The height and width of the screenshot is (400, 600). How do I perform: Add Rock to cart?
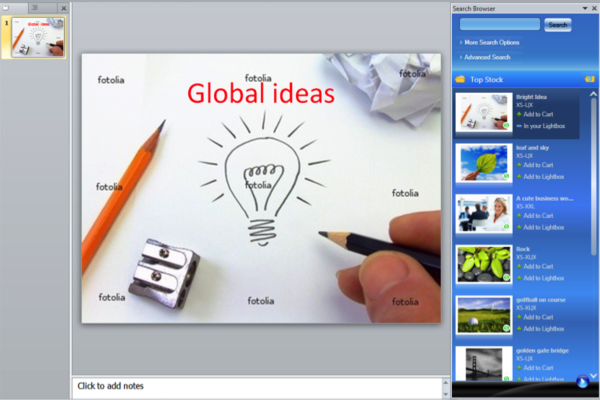coord(538,266)
